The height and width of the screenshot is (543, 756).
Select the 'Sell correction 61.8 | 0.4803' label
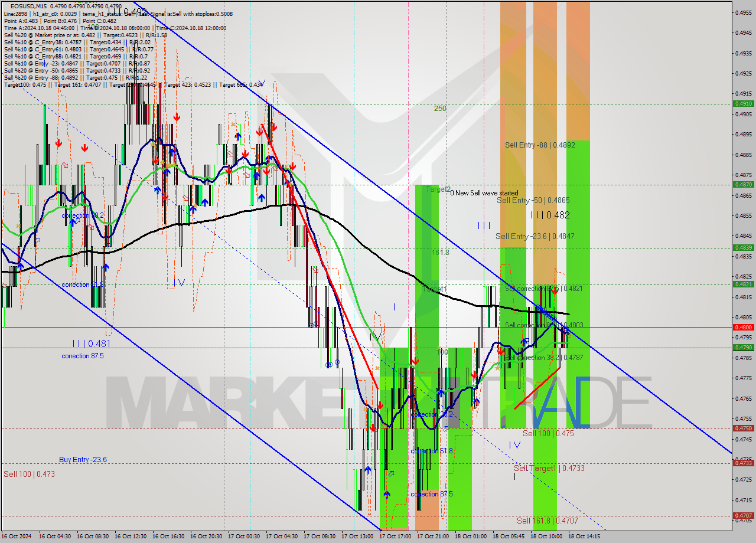544,325
